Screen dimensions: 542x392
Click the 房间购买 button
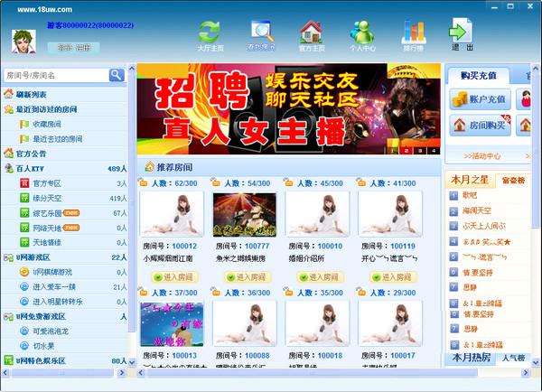pos(480,126)
